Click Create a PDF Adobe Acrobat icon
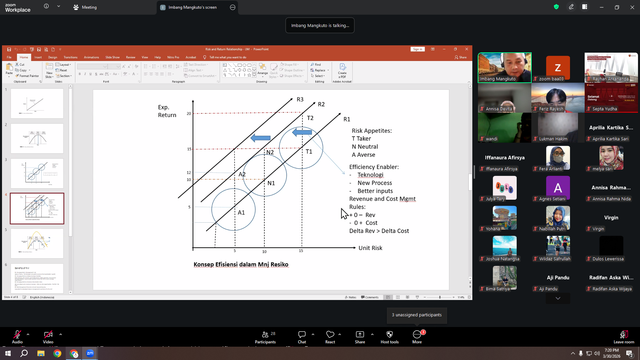The height and width of the screenshot is (360, 640). click(342, 71)
